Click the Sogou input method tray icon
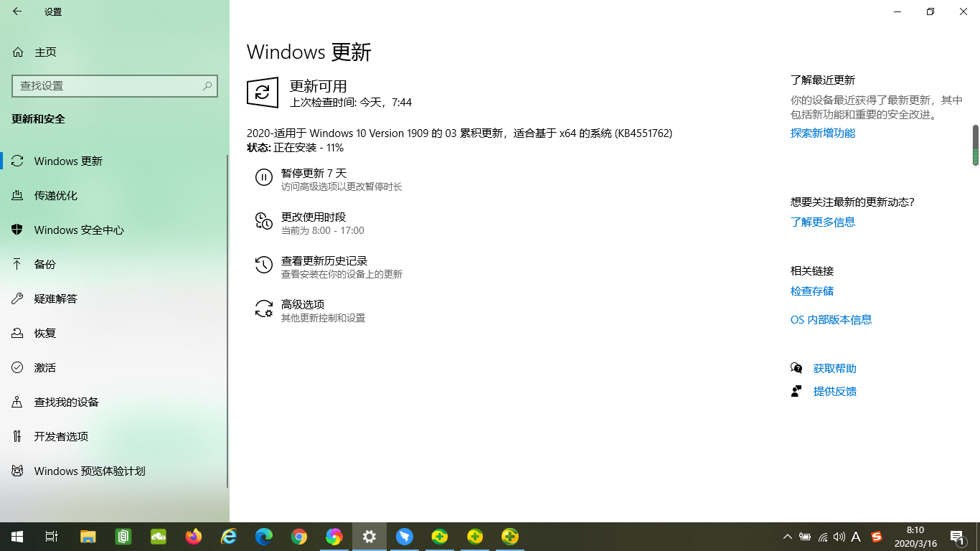Image resolution: width=980 pixels, height=551 pixels. 876,537
